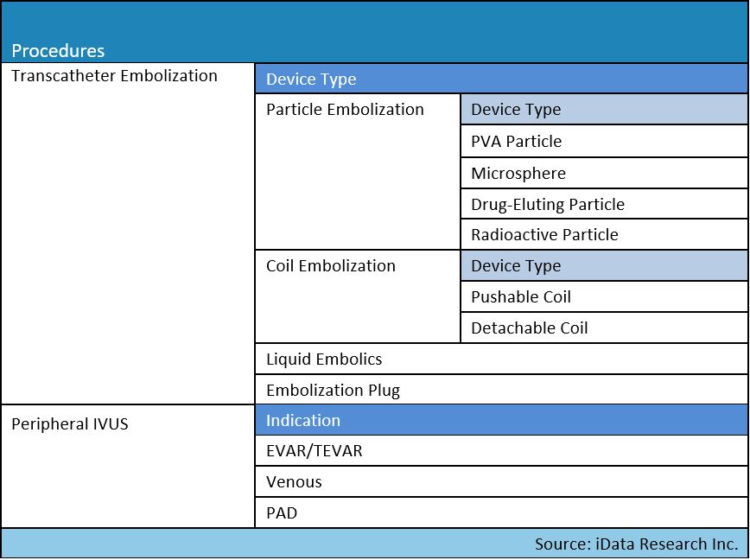Click the Venous row

coord(501,481)
